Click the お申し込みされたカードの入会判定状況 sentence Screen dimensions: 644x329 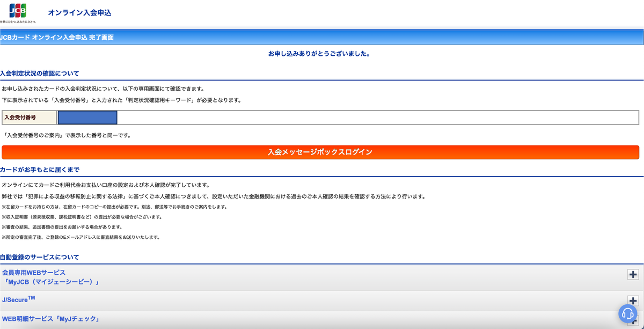tap(103, 89)
